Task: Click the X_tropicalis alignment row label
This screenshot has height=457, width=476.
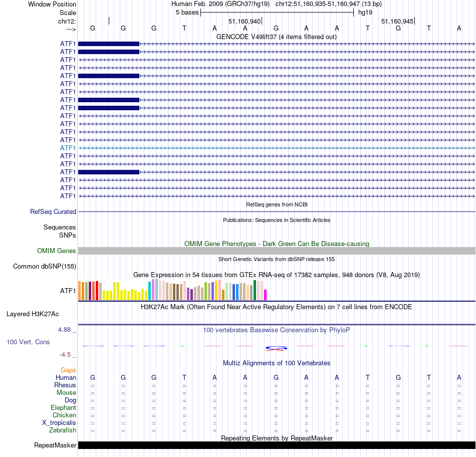Action: coord(59,423)
